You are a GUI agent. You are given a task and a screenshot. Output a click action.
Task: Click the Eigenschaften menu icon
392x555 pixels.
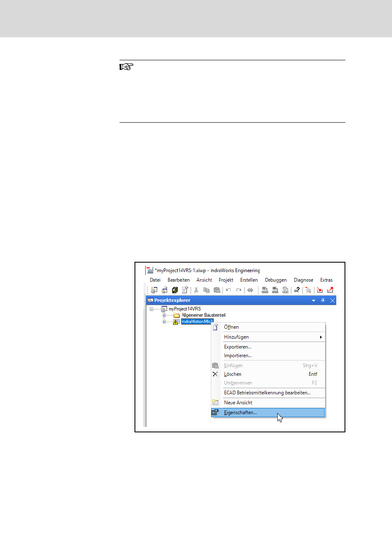coord(215,412)
